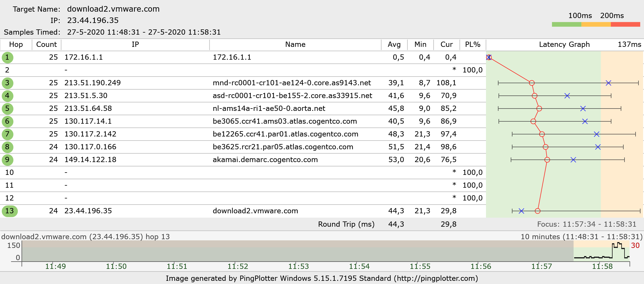Click the PL% column header
This screenshot has height=284, width=644.
point(472,45)
